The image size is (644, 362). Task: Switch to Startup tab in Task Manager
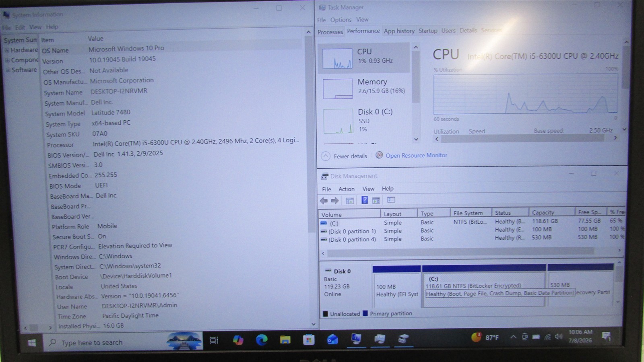[x=427, y=31]
